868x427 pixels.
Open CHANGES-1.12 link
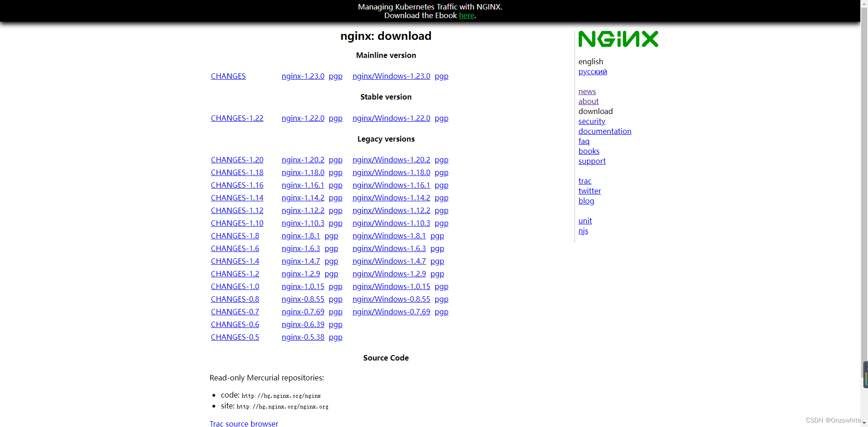[237, 210]
